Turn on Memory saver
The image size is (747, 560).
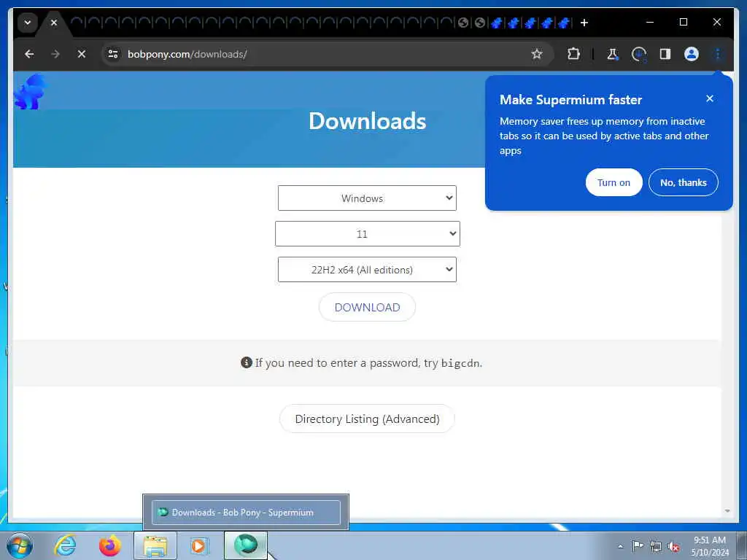[614, 182]
